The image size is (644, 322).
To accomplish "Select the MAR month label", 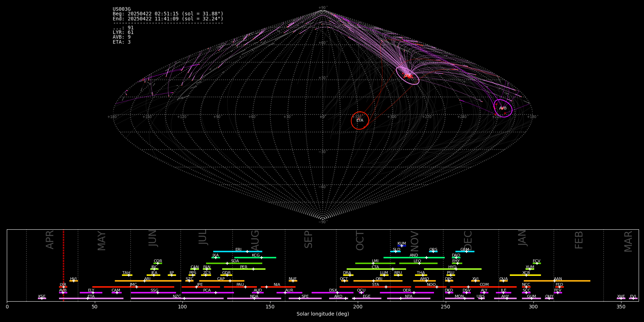I will (628, 241).
